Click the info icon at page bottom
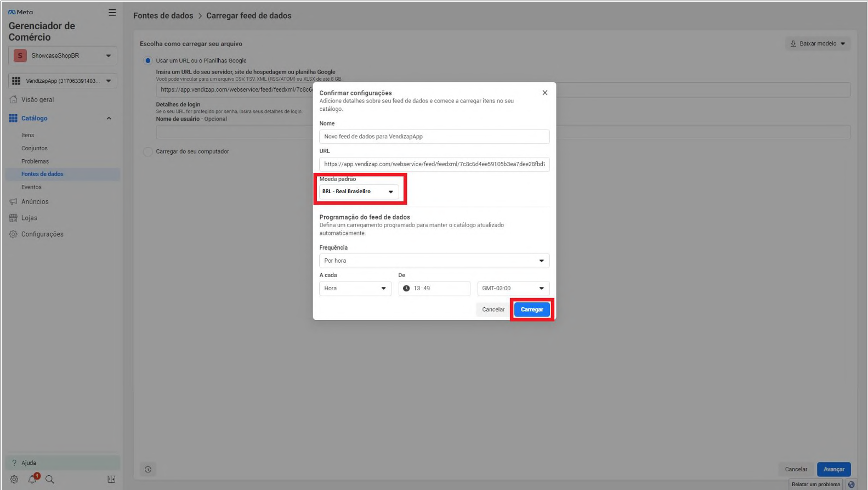 tap(148, 470)
